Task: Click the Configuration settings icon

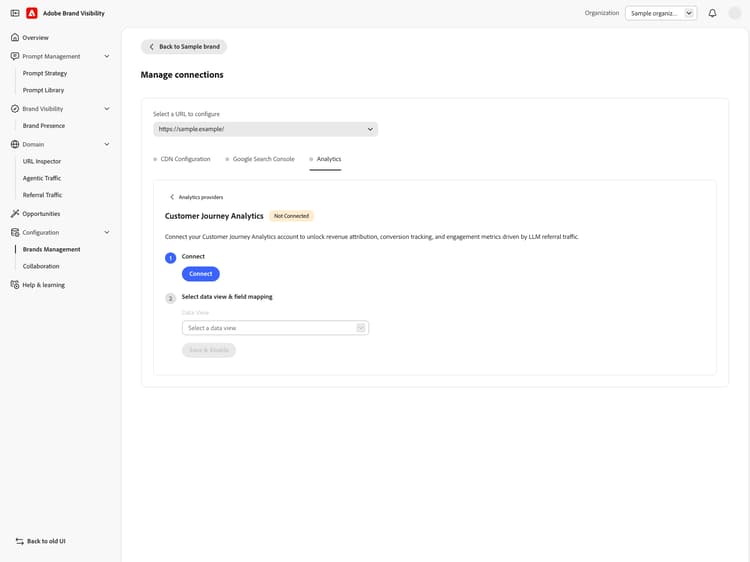Action: tap(15, 232)
